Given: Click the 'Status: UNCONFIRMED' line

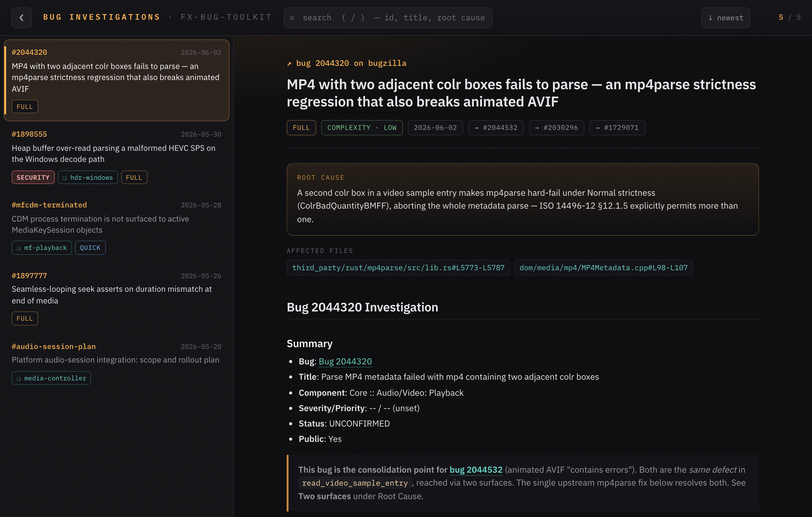Looking at the screenshot, I should [x=344, y=423].
